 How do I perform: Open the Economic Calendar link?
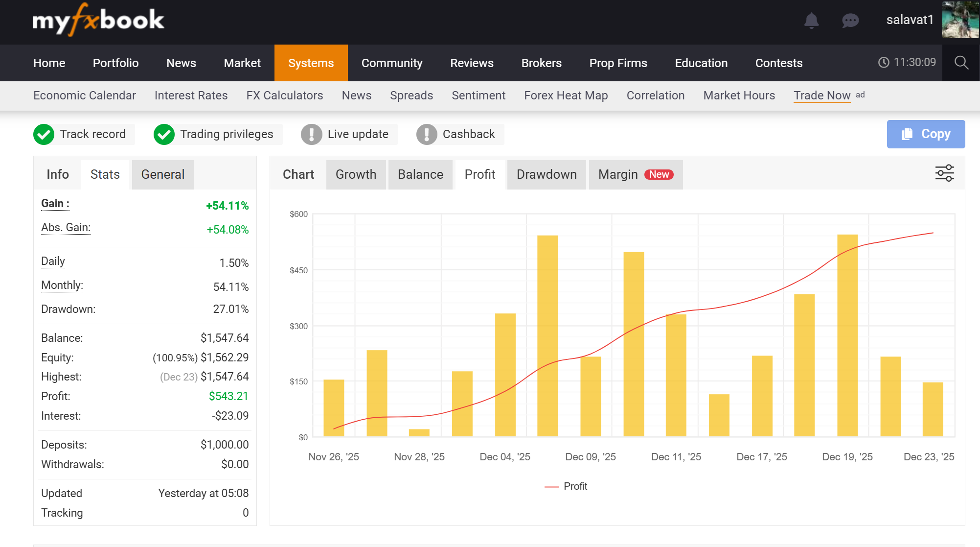point(85,95)
